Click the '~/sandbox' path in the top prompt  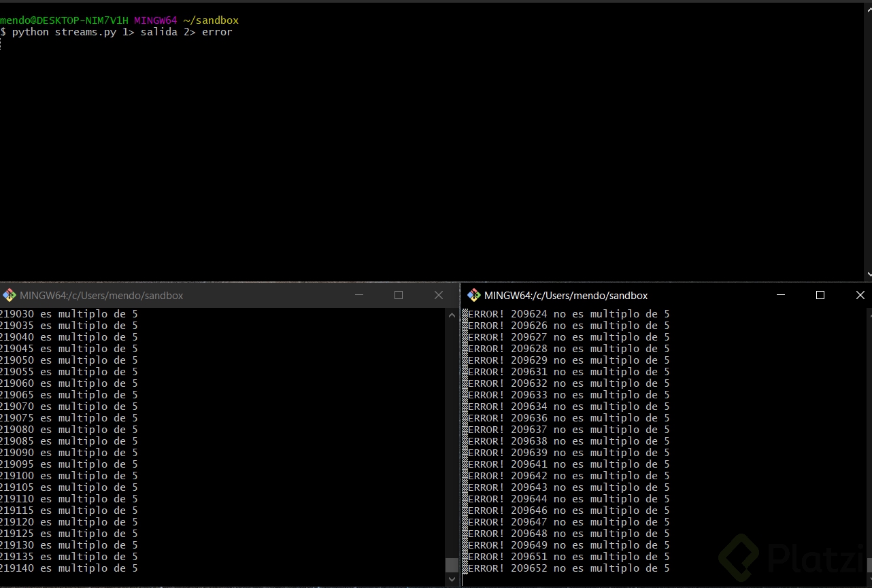tap(211, 20)
